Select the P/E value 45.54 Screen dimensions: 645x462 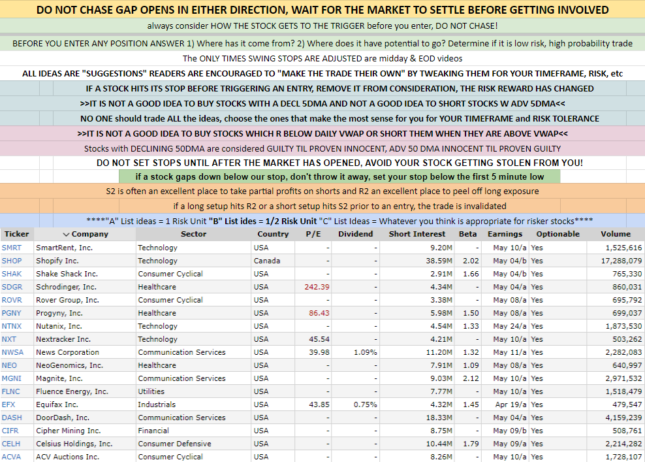pyautogui.click(x=319, y=339)
